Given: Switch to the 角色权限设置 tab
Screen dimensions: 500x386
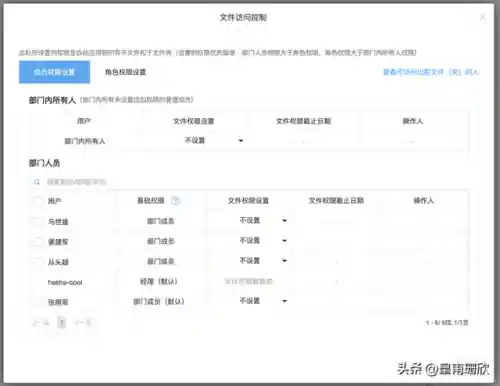Looking at the screenshot, I should tap(126, 72).
